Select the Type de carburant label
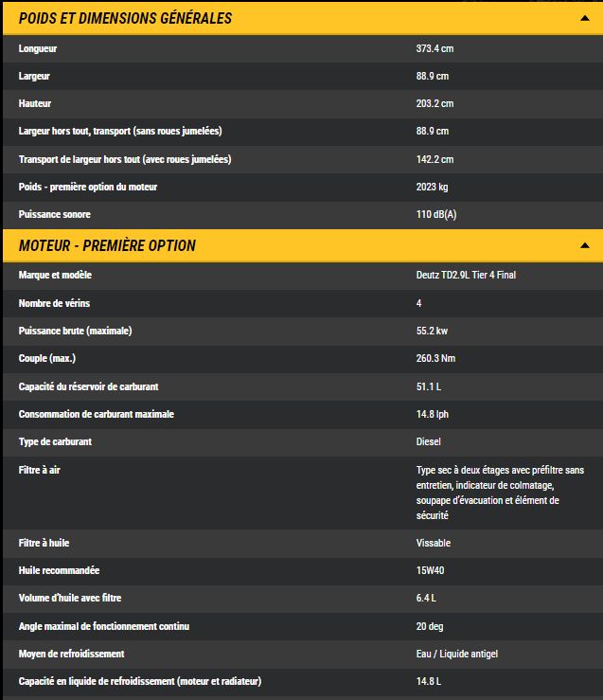Screen dimensions: 603x700 click(x=55, y=441)
